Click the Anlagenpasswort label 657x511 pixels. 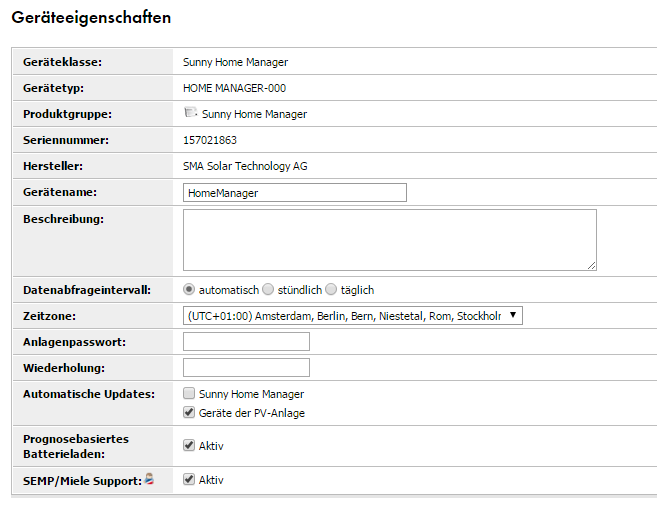(x=74, y=342)
